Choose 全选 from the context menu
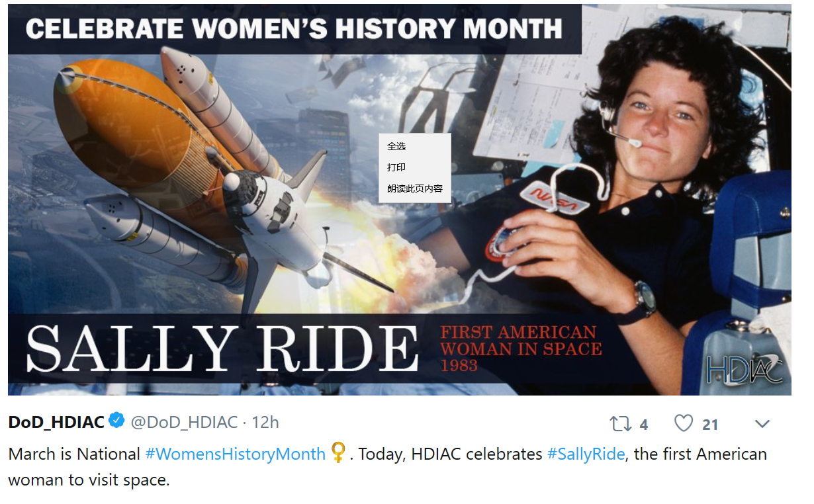The image size is (814, 504). pyautogui.click(x=397, y=146)
